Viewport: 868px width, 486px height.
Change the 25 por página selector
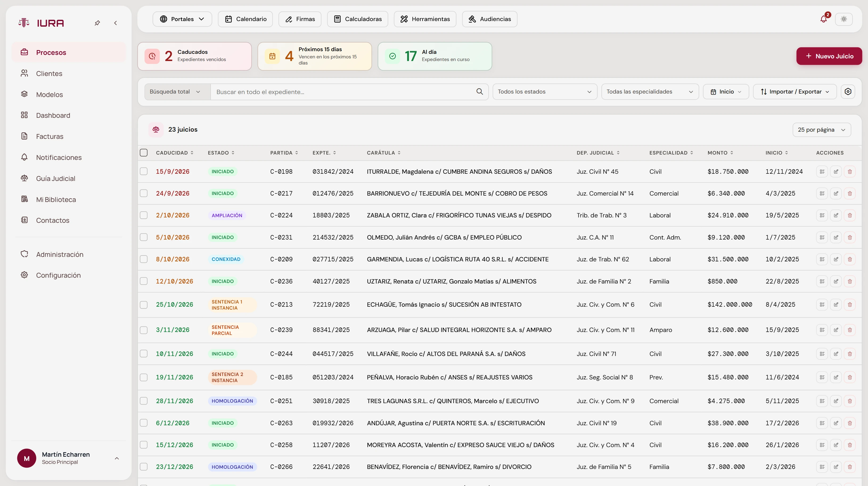[821, 130]
